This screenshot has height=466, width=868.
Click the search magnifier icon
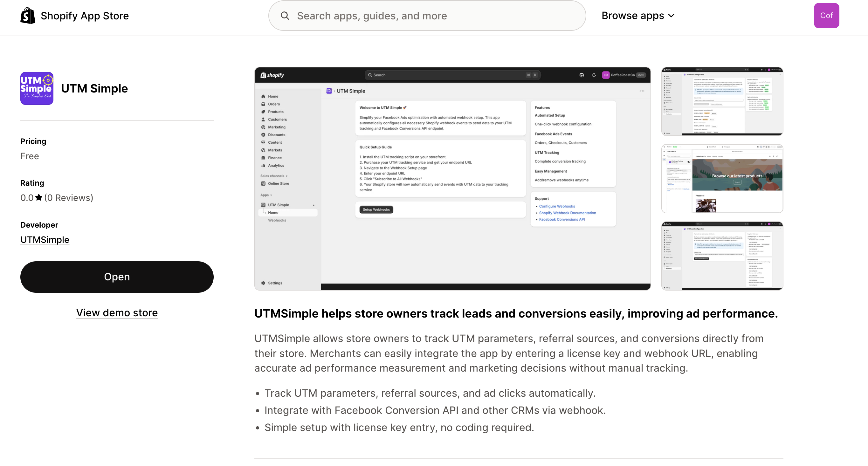[x=285, y=16]
